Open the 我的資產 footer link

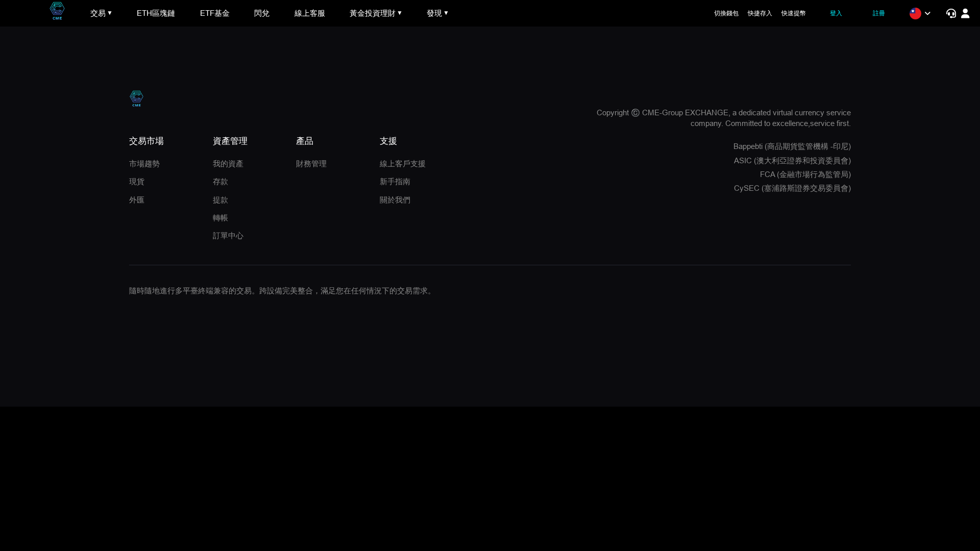[228, 164]
